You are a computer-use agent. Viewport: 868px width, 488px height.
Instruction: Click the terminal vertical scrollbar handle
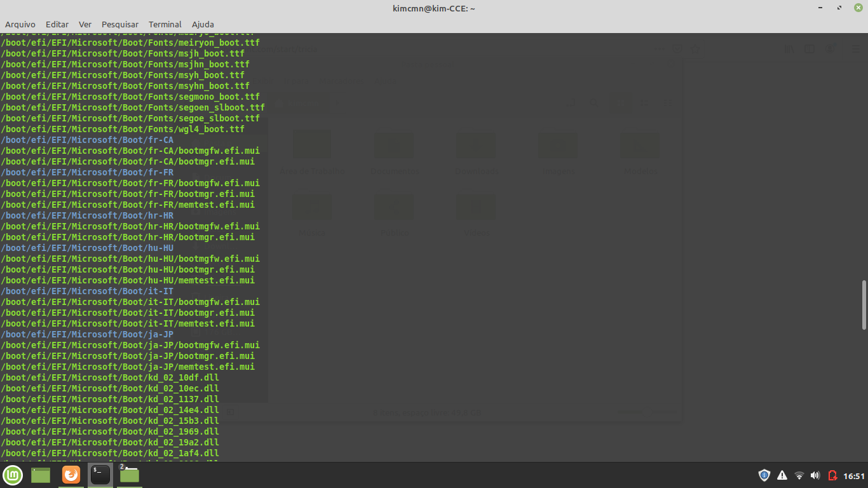(x=864, y=305)
